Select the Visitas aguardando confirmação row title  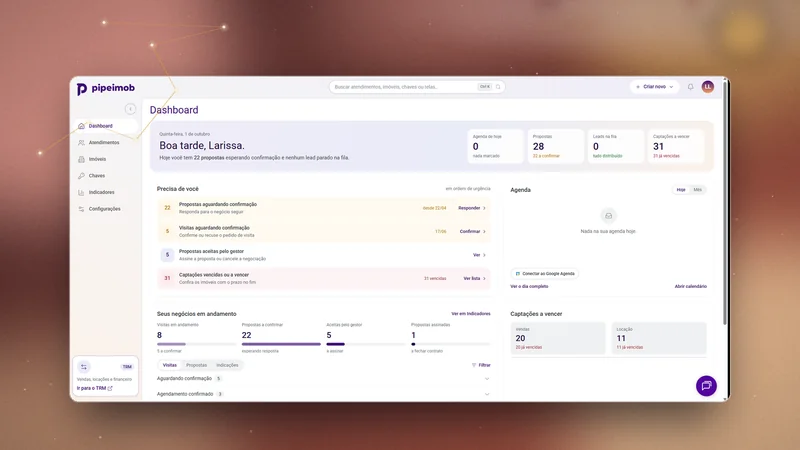tap(214, 228)
